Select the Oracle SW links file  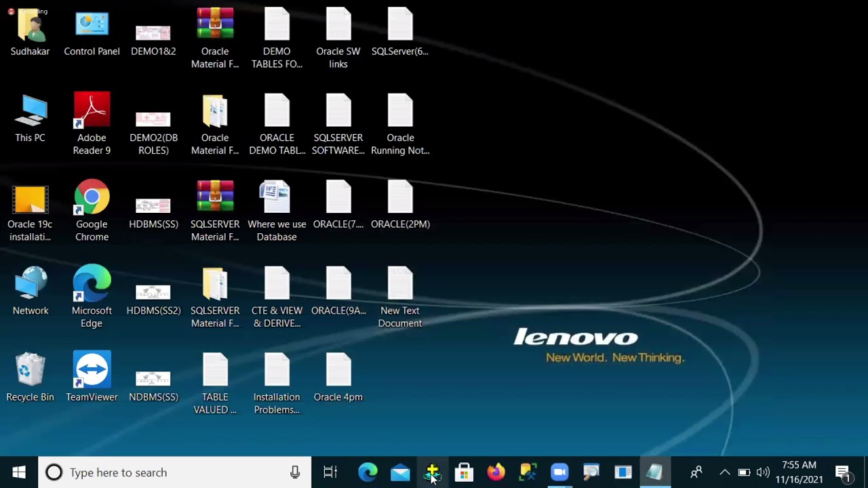(x=338, y=39)
